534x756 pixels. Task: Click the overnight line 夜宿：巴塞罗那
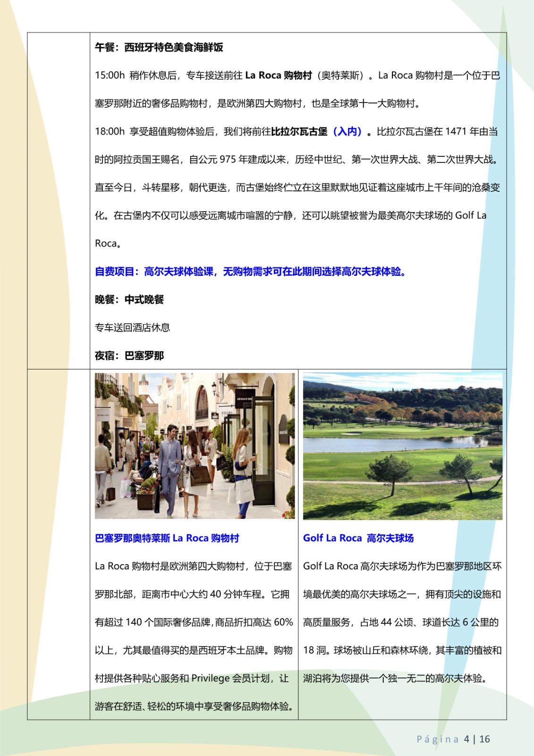pyautogui.click(x=129, y=356)
